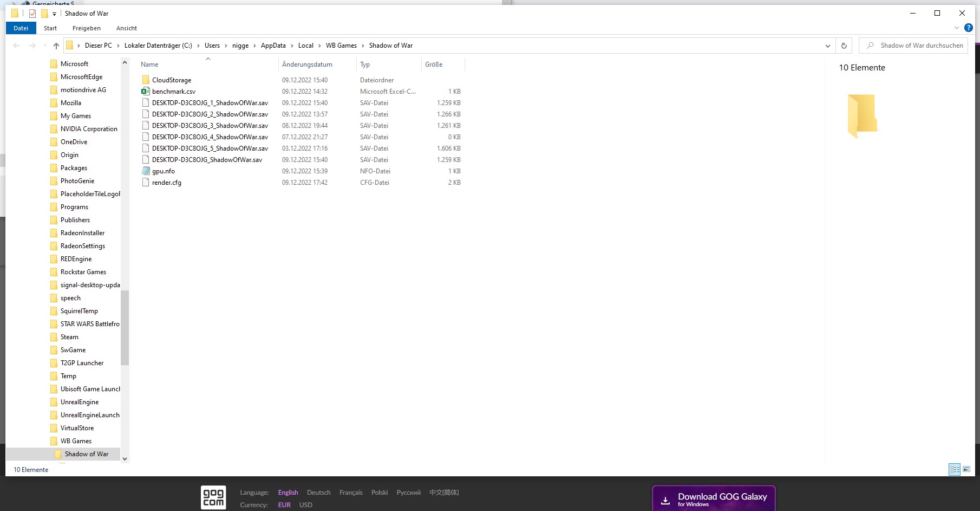Screen dimensions: 980x511
Task: Click the render.cfg file icon
Action: click(x=146, y=183)
